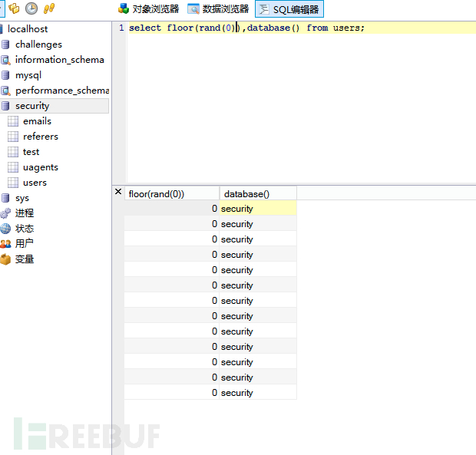Click the security database icon

click(5, 106)
